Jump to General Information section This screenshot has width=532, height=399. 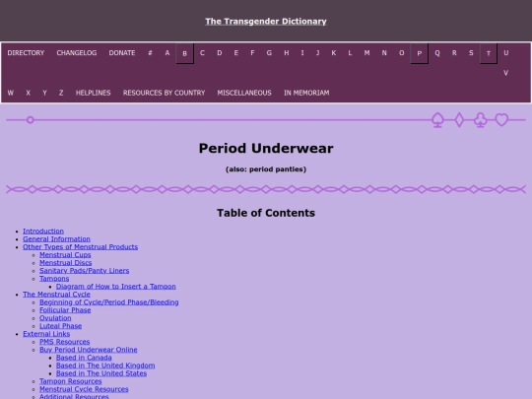pyautogui.click(x=56, y=239)
